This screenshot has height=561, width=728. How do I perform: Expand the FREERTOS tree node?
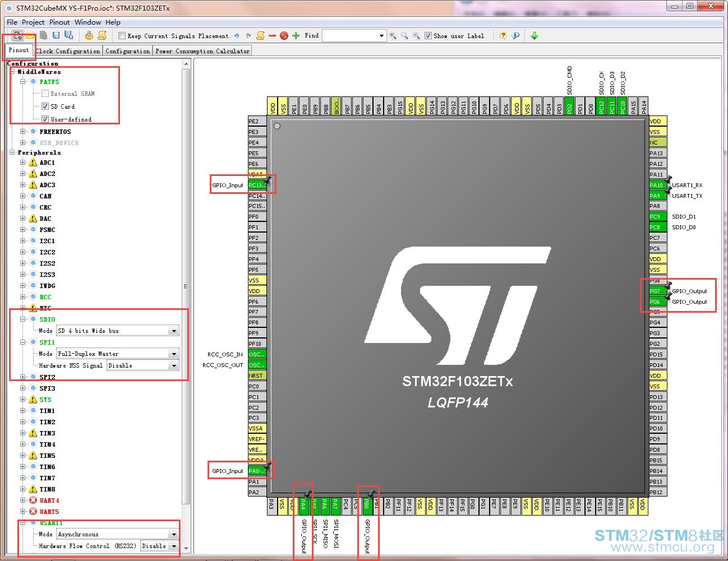click(23, 132)
